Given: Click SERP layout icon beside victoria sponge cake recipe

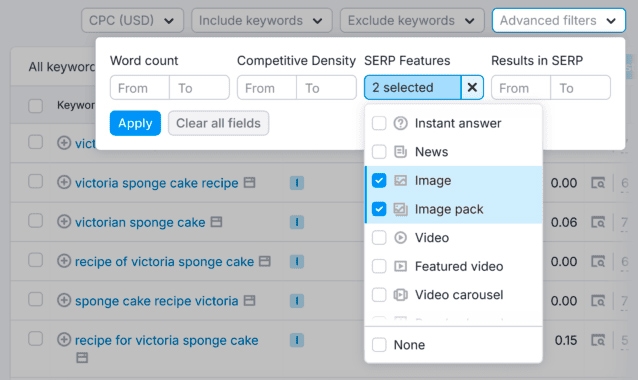Looking at the screenshot, I should click(x=249, y=182).
